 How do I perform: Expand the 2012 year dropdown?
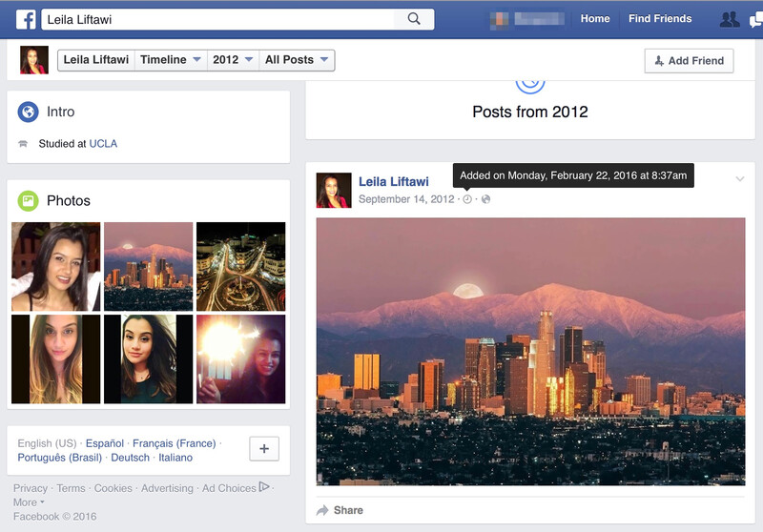click(x=233, y=60)
